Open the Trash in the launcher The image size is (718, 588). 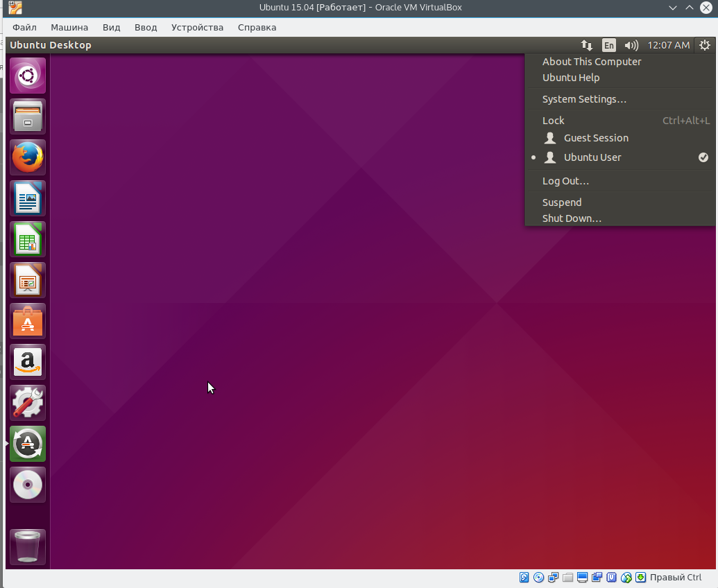coord(28,547)
